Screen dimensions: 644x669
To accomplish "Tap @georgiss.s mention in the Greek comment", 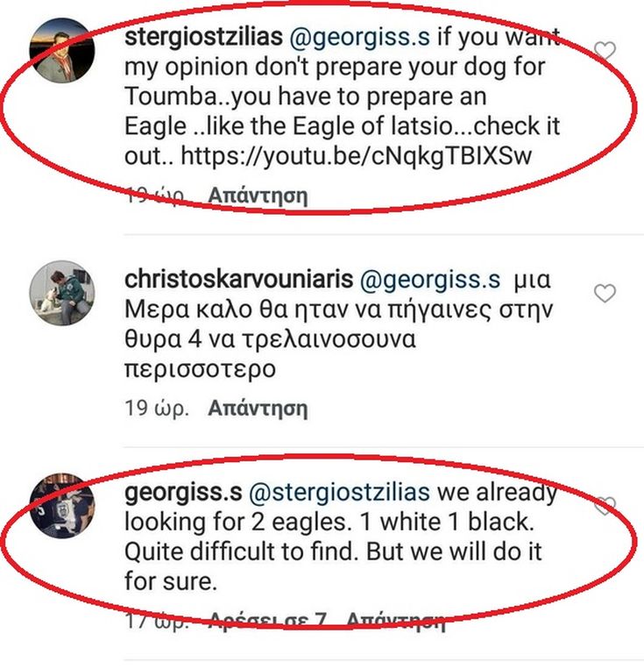I will tap(431, 279).
